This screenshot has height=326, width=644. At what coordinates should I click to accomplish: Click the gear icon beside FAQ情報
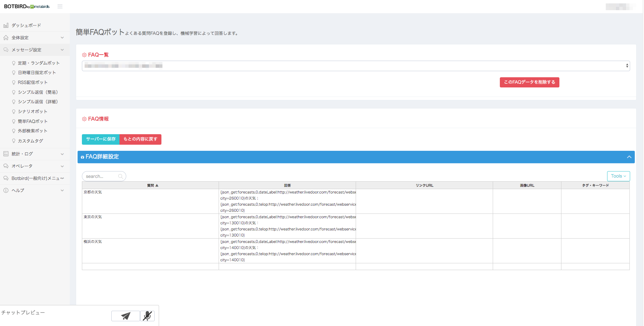(x=84, y=119)
